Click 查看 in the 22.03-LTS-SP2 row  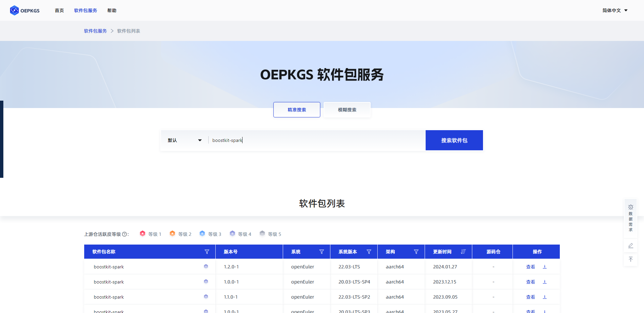(531, 297)
